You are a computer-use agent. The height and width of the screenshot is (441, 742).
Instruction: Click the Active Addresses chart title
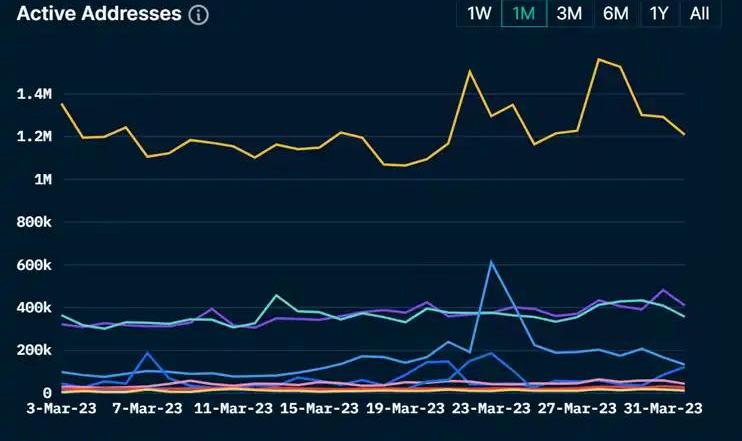click(x=100, y=14)
